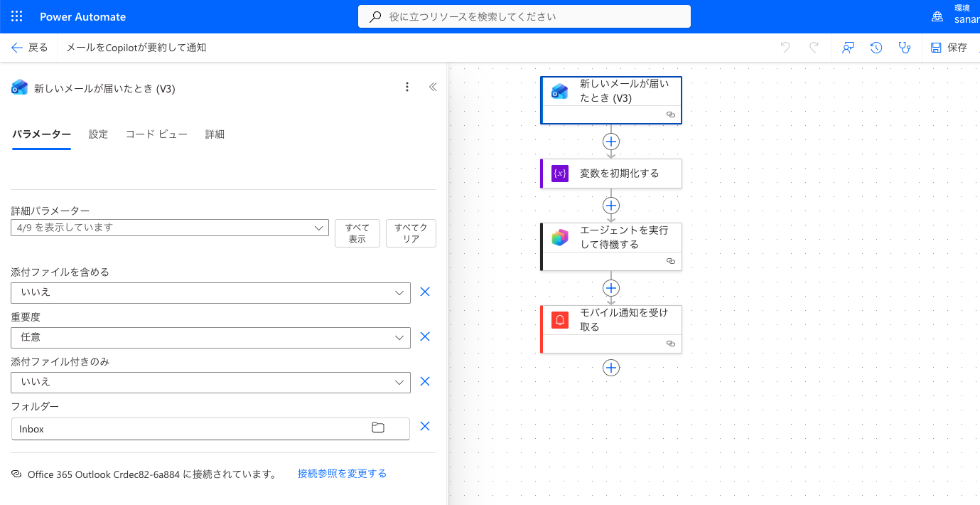Open the 添付ファイル付きのみ dropdown
The image size is (980, 505).
[x=210, y=382]
